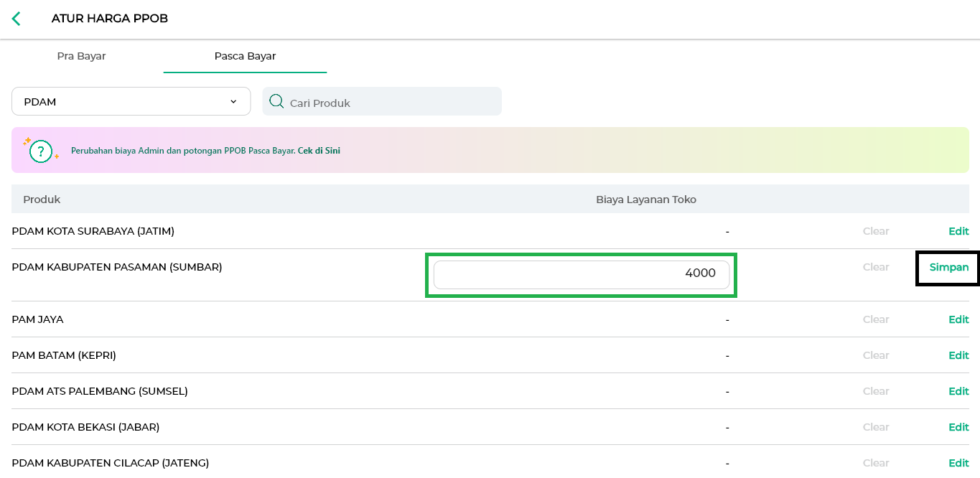Switch to the Pra Bayar tab

(81, 56)
